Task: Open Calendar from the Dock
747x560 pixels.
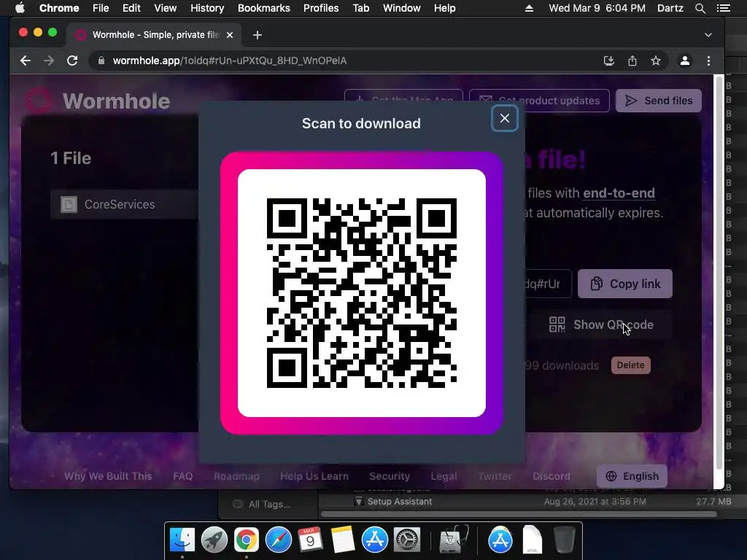Action: [x=310, y=540]
